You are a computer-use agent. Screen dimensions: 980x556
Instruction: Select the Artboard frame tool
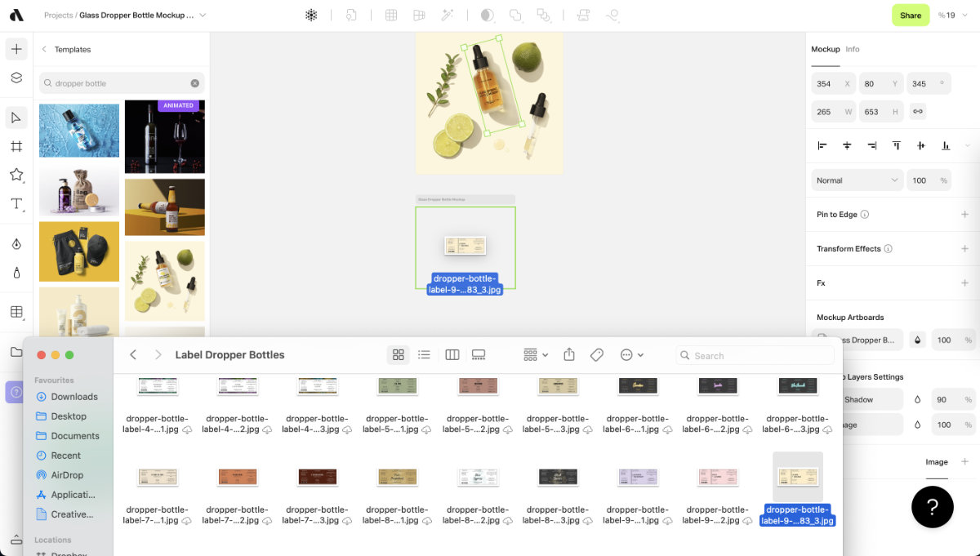(16, 146)
